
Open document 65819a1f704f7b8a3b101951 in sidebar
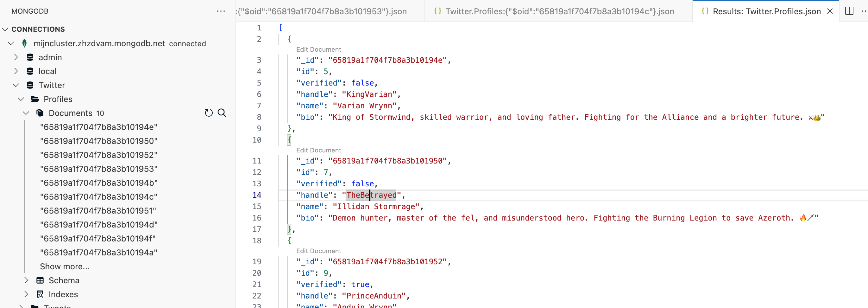coord(98,210)
